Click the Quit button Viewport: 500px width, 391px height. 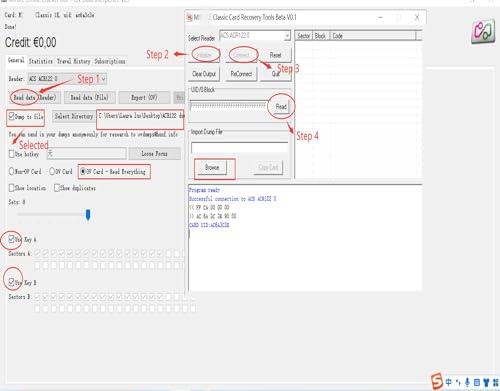[276, 74]
